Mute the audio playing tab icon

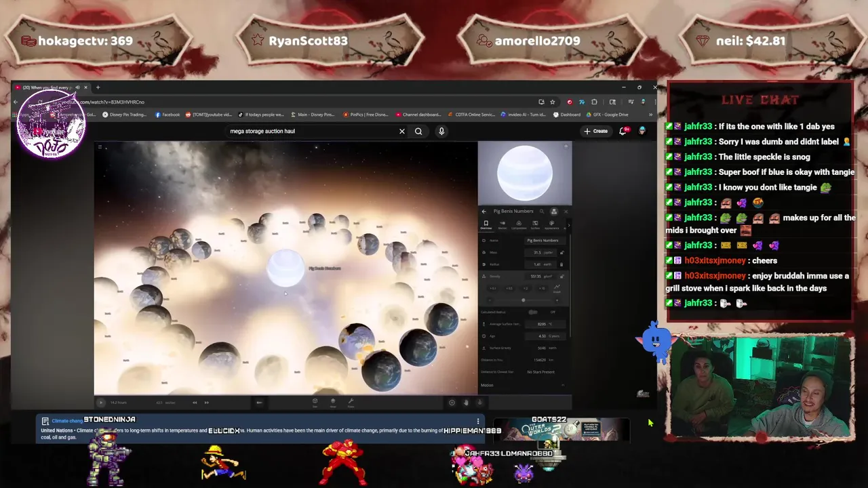click(78, 87)
